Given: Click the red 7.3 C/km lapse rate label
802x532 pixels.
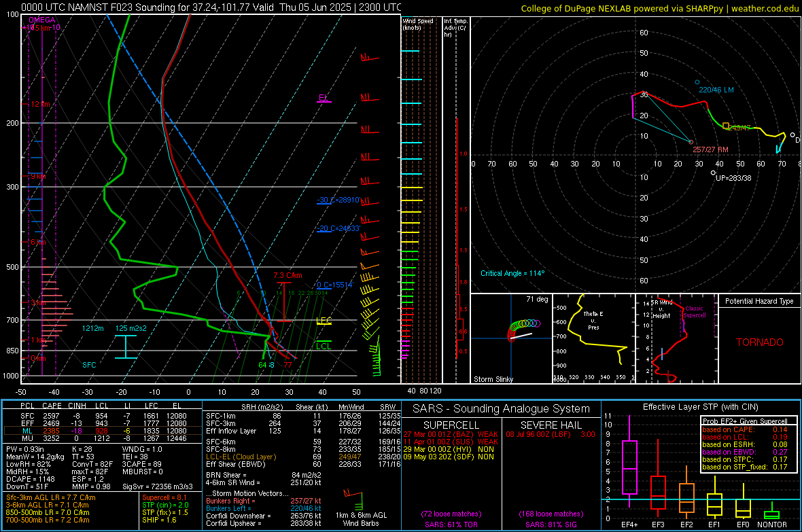Looking at the screenshot, I should click(287, 275).
